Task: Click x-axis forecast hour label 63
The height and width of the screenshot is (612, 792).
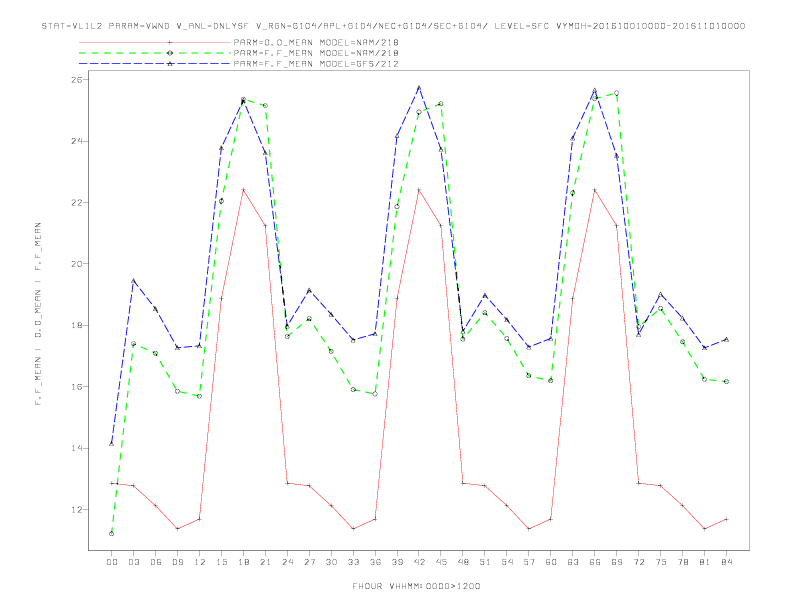Action: pyautogui.click(x=573, y=562)
